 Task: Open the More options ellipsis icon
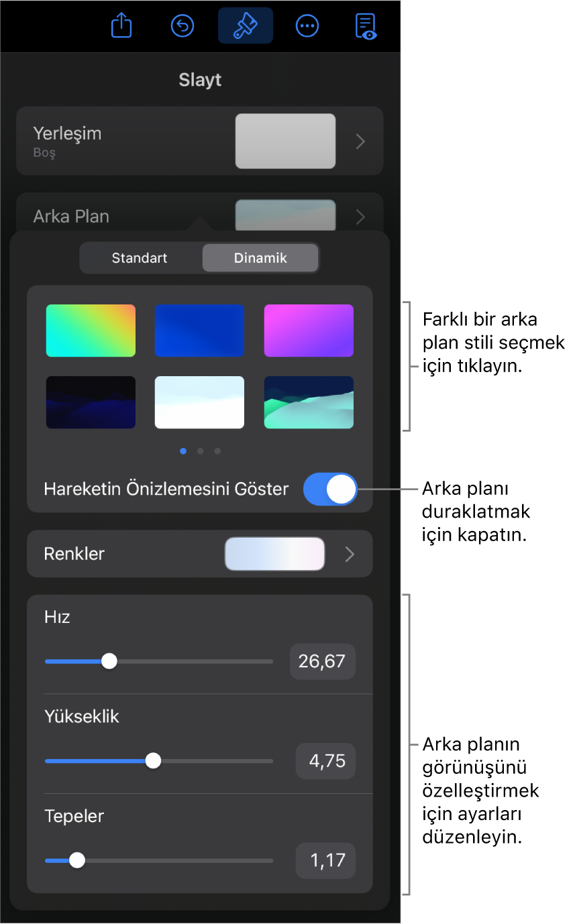tap(307, 26)
